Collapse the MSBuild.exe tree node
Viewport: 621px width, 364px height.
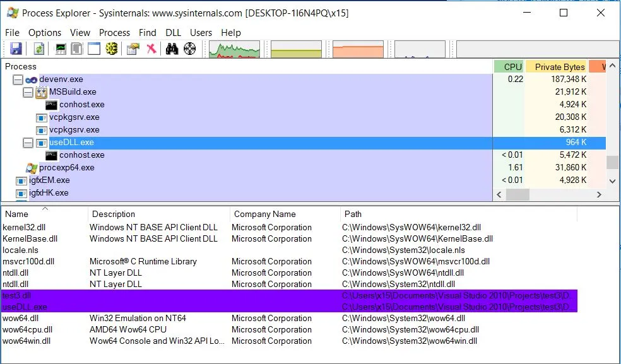pos(28,92)
